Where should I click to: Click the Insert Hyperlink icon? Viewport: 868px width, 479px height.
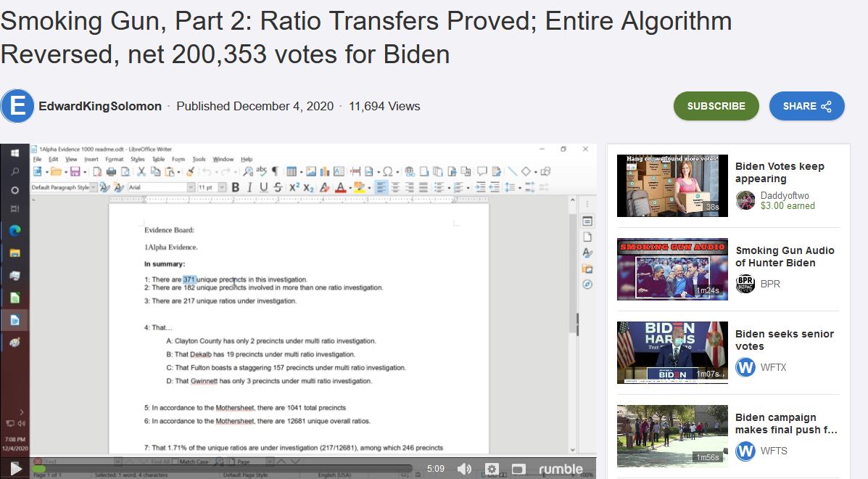(x=410, y=172)
